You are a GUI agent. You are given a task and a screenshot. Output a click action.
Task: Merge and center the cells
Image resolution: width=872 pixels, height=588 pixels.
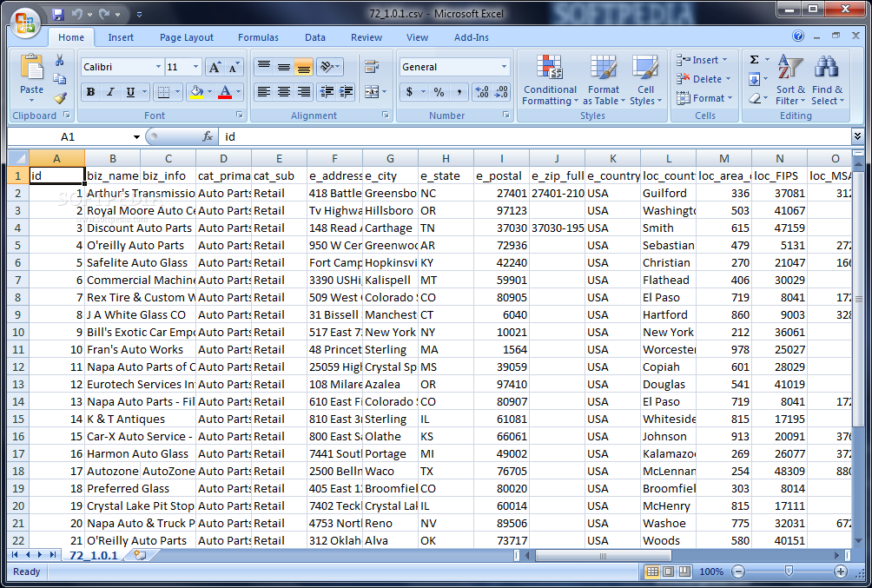click(x=372, y=92)
